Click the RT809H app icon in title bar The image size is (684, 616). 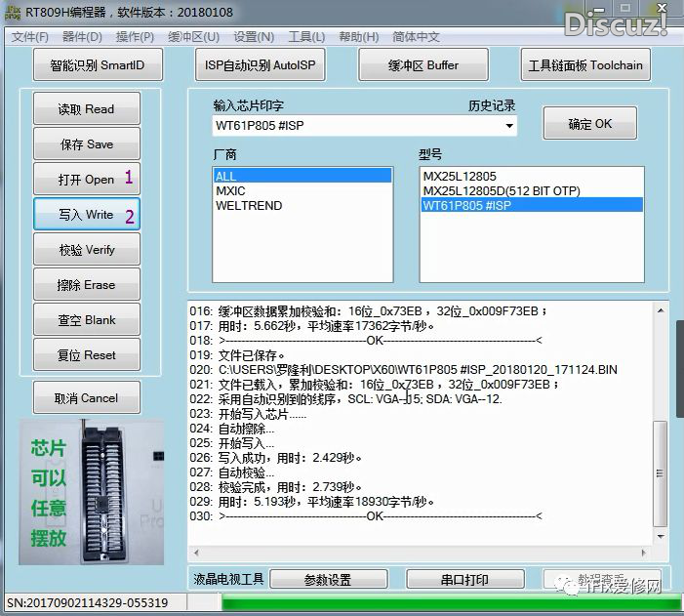[x=12, y=13]
